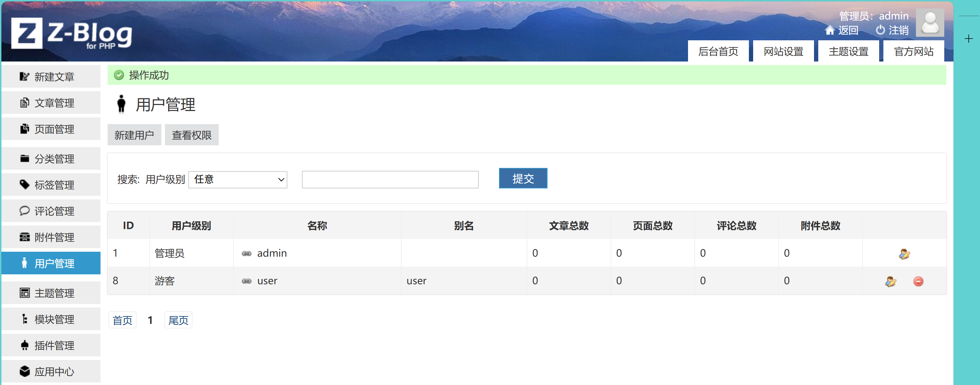This screenshot has width=980, height=385.
Task: Click the admin avatar picture
Action: tap(929, 23)
